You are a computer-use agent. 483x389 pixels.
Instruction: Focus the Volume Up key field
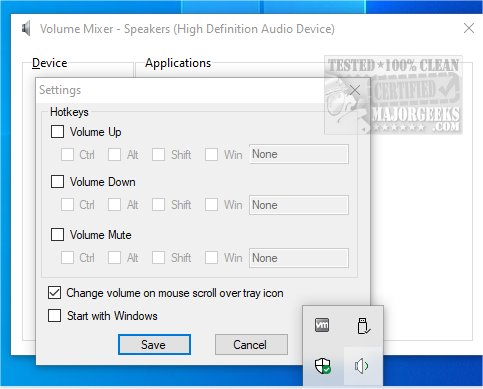(x=299, y=154)
